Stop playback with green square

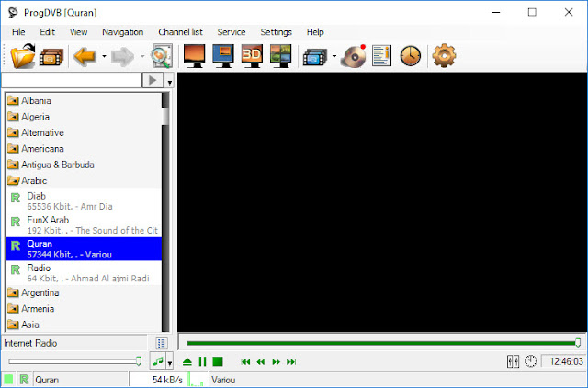pos(218,361)
